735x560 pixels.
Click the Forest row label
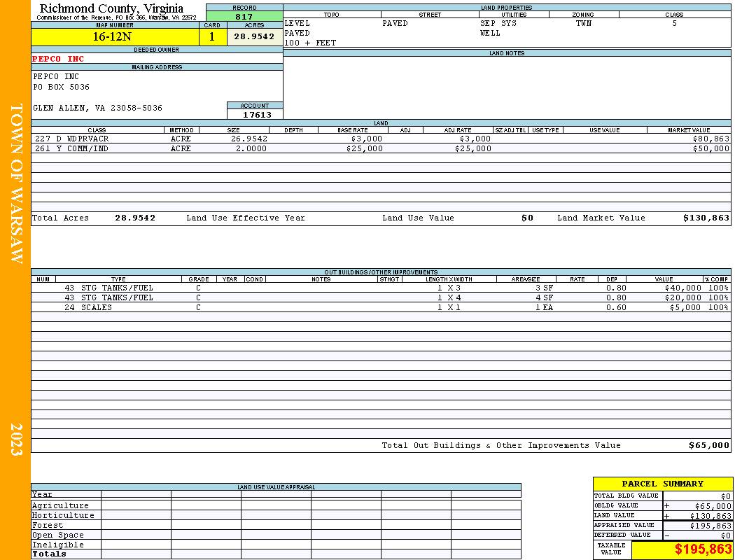(x=48, y=525)
